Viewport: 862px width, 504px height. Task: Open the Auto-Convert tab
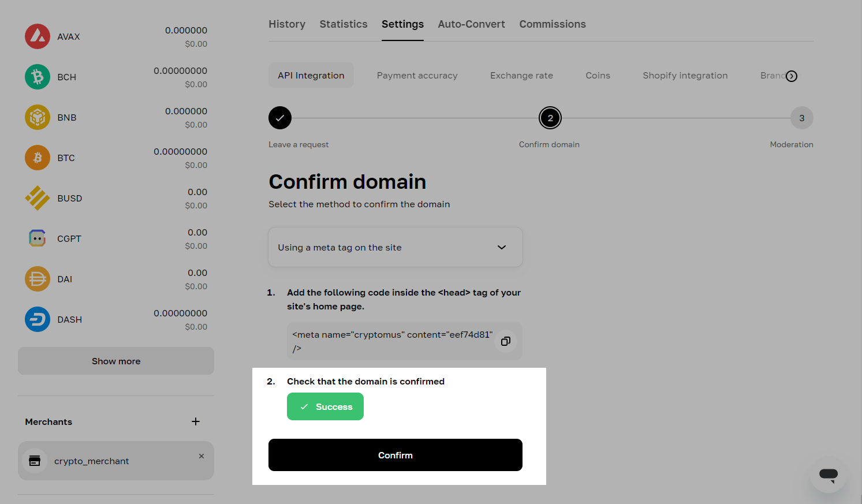(x=471, y=24)
